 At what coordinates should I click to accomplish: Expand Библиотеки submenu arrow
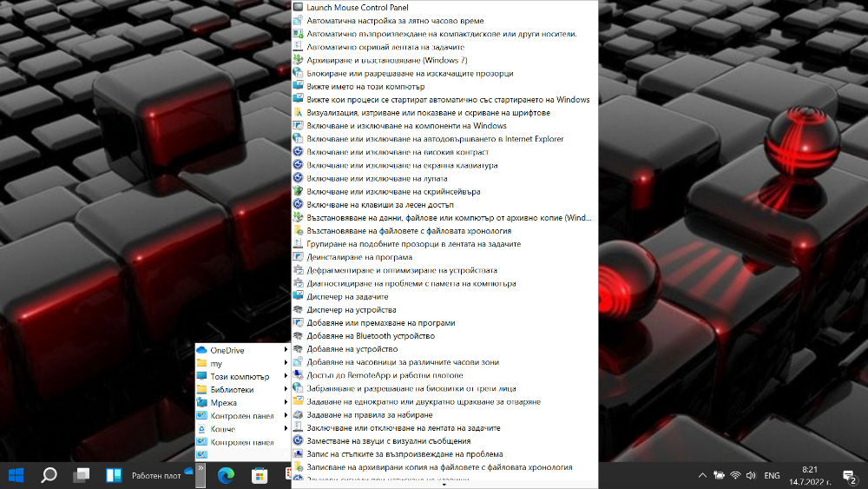pos(286,389)
